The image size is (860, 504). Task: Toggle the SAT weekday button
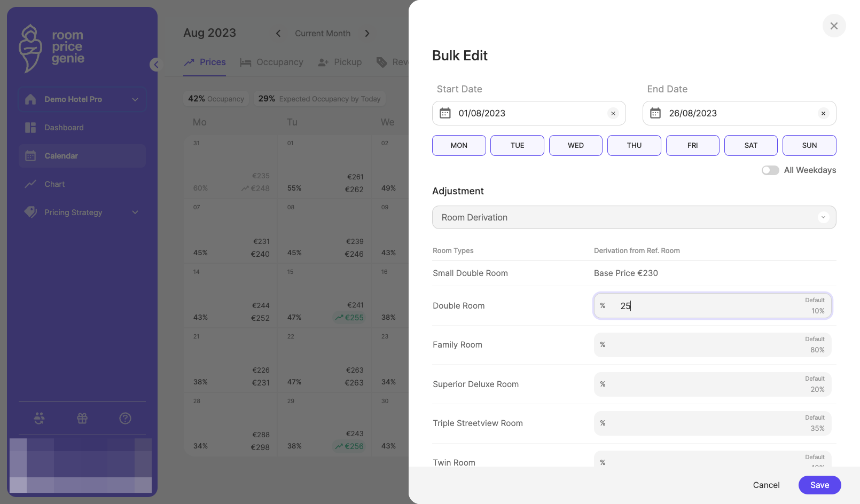pos(751,145)
